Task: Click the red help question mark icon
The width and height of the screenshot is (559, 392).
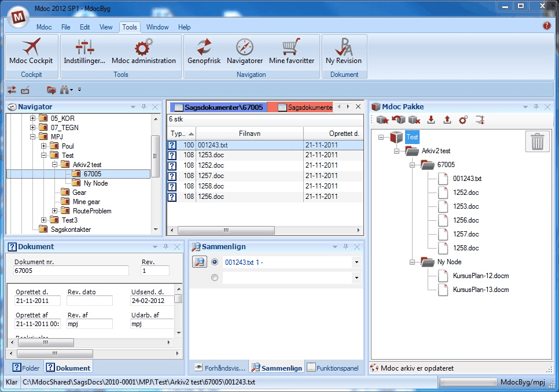Action: 546,25
